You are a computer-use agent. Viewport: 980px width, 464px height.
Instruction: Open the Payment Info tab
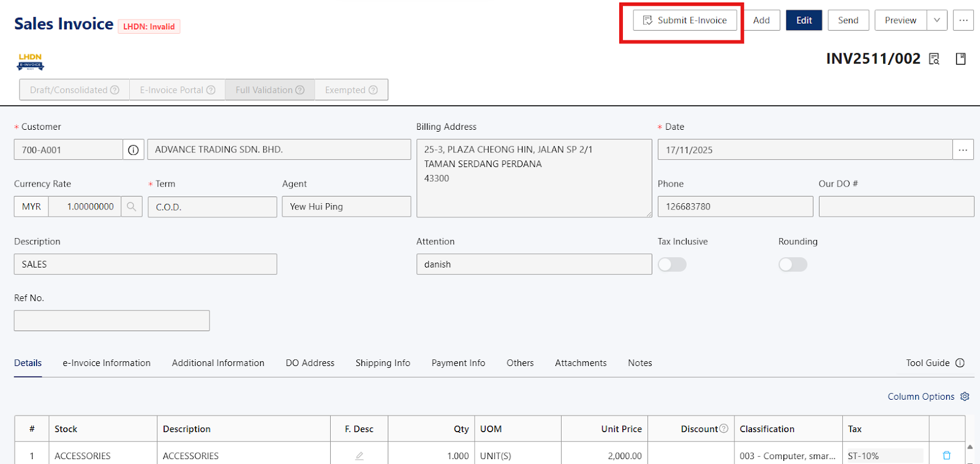[458, 363]
